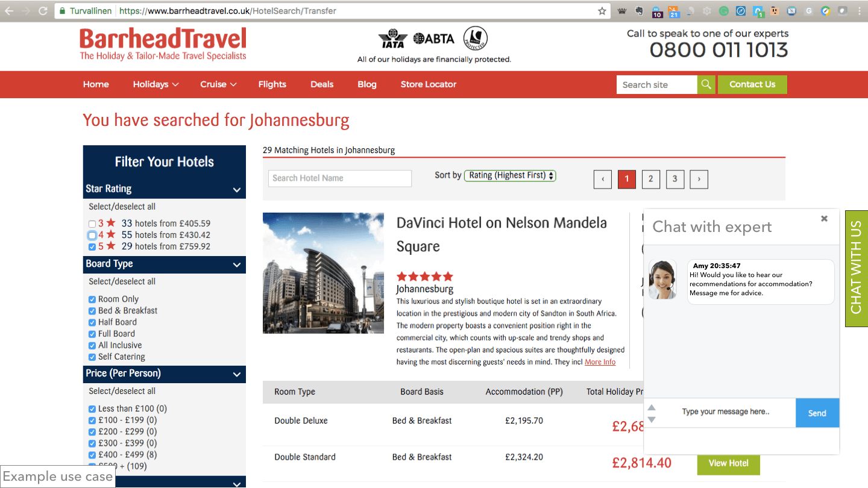This screenshot has width=868, height=488.
Task: Open the Evernote elephant extension
Action: [640, 11]
